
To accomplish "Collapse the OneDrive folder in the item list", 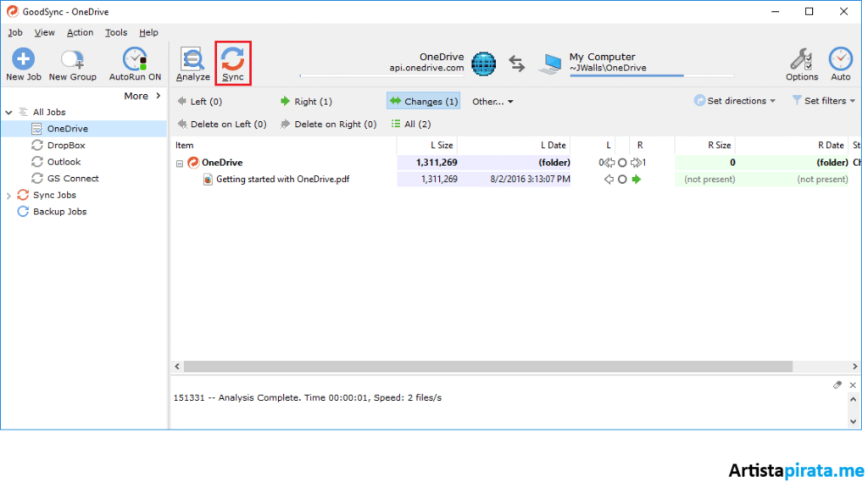I will click(x=180, y=163).
